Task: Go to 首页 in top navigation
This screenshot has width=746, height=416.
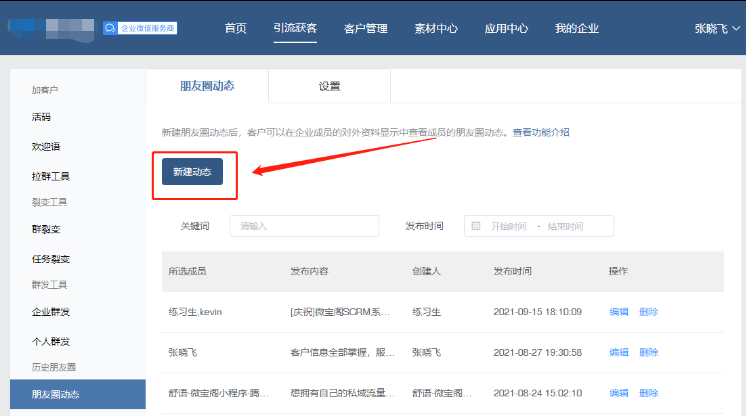Action: 236,28
